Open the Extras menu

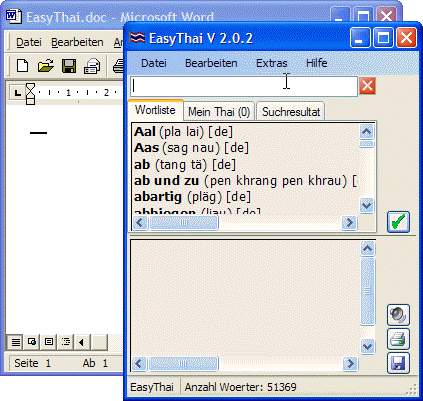click(271, 63)
